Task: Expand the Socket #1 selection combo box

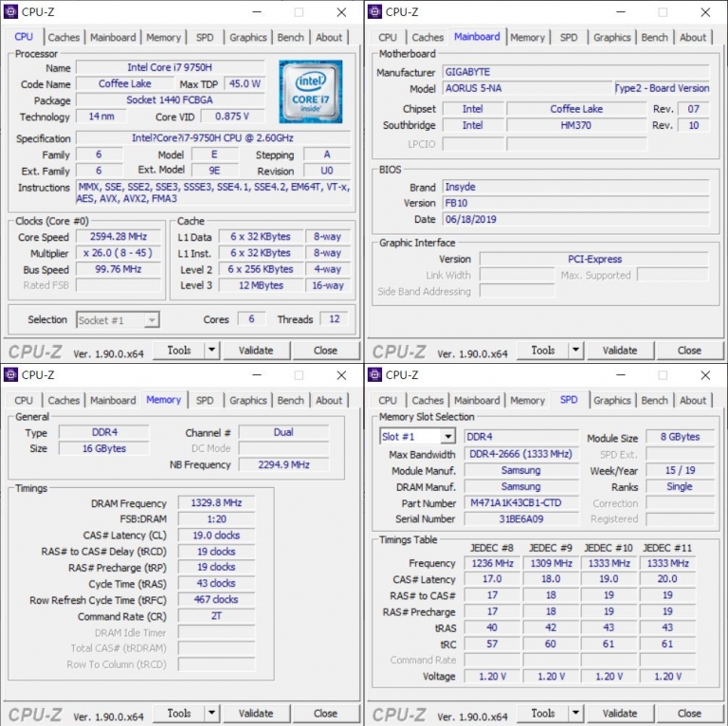Action: (152, 319)
